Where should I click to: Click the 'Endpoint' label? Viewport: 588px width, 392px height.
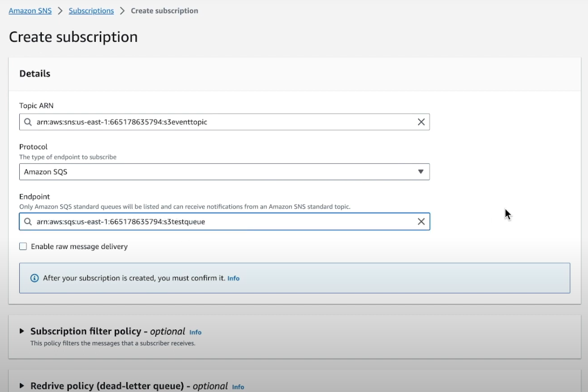coord(35,196)
